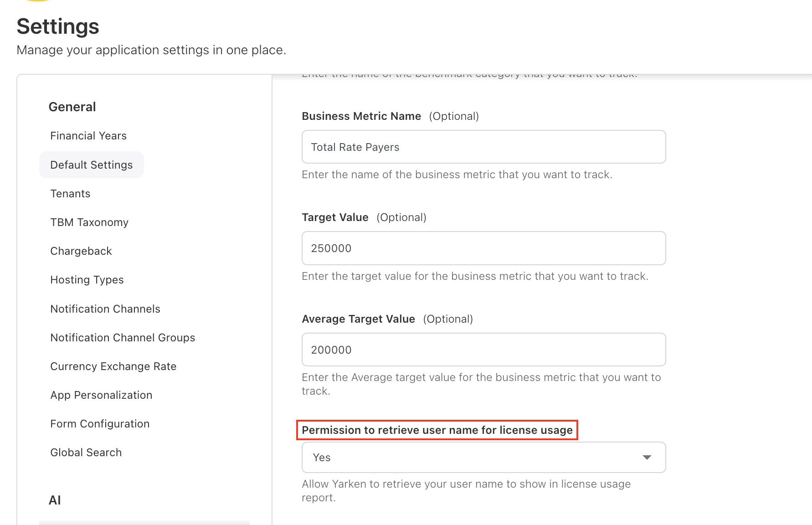Select Global Search settings
The height and width of the screenshot is (525, 812).
click(86, 453)
